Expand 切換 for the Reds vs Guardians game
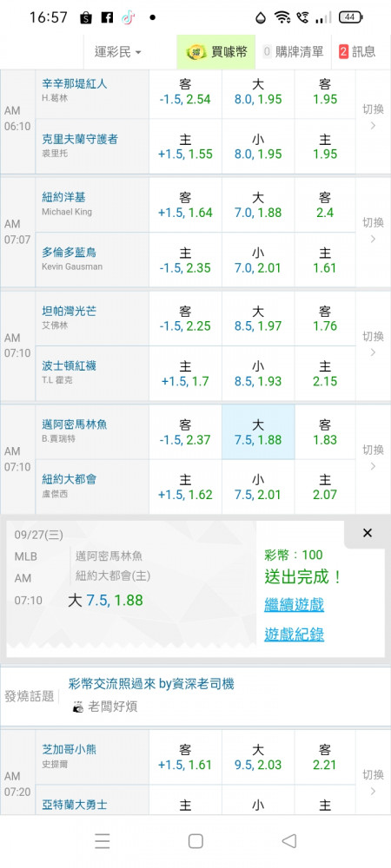391x868 pixels. click(x=373, y=117)
